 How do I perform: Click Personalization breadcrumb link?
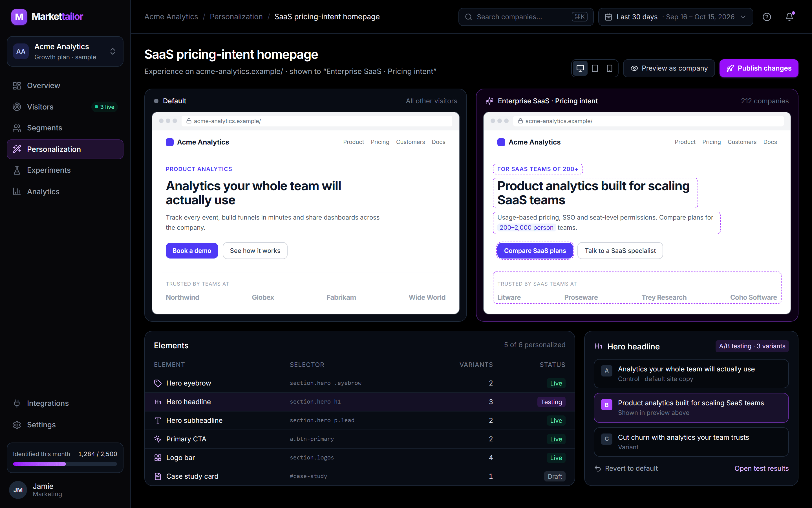point(236,17)
